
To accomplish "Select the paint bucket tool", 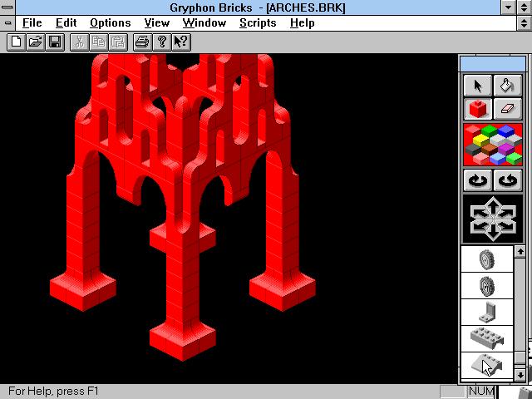I will tap(508, 86).
